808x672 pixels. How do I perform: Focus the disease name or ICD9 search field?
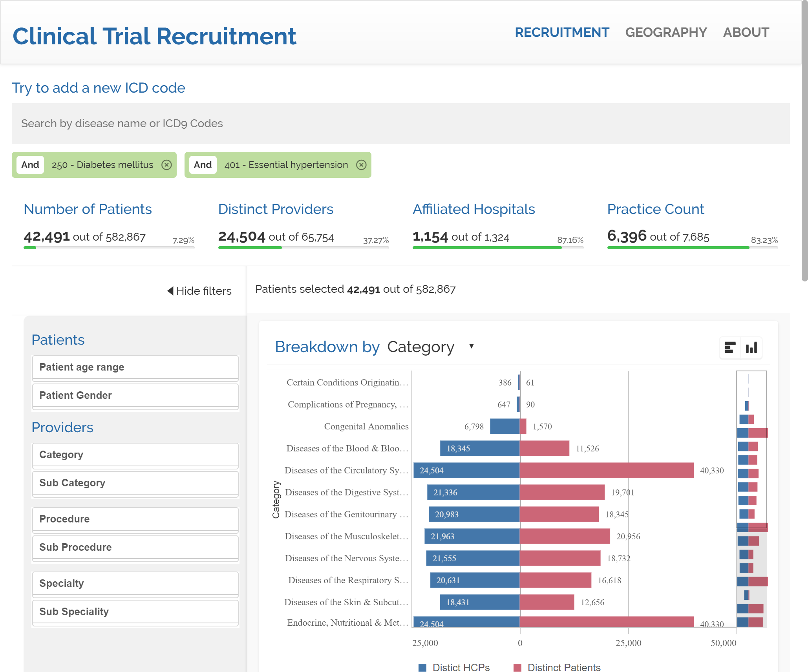tap(400, 124)
